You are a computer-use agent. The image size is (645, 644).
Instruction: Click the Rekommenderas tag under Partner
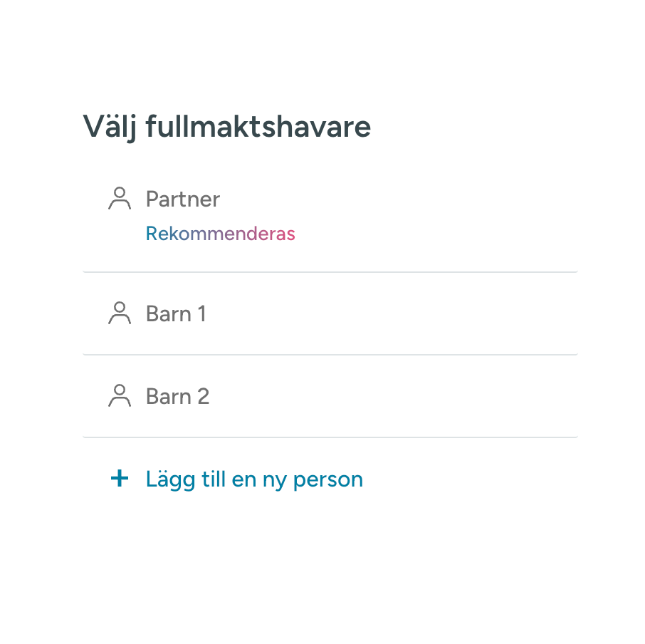[221, 234]
